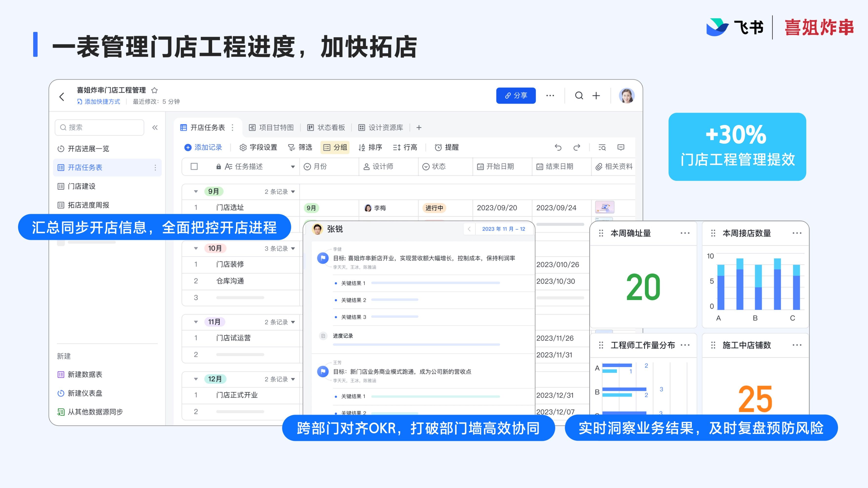Collapse the 10月 group
The width and height of the screenshot is (868, 488).
(196, 249)
